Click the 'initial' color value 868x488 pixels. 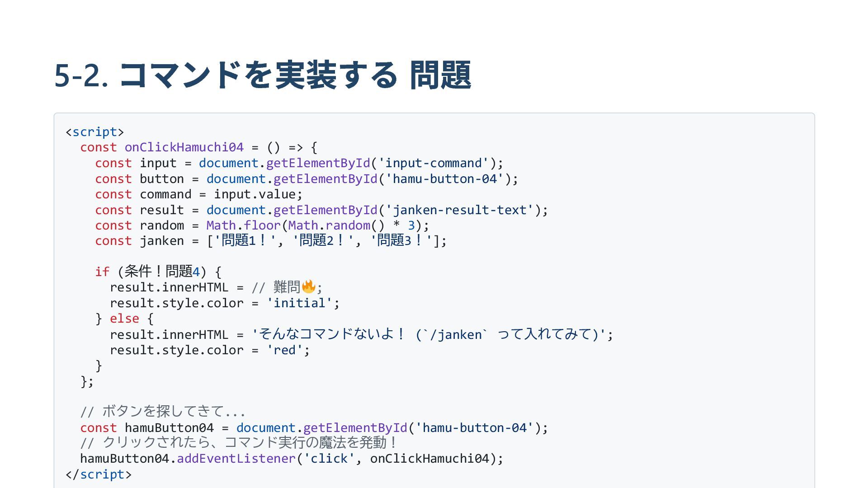pyautogui.click(x=299, y=303)
